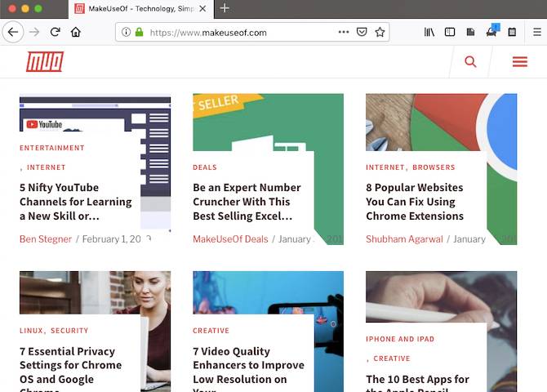
Task: Click the phone camera video thumbnail
Action: point(268,292)
